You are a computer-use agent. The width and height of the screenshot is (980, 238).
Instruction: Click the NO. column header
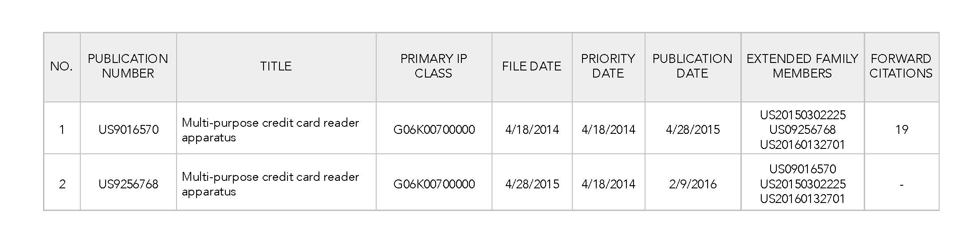pyautogui.click(x=61, y=66)
